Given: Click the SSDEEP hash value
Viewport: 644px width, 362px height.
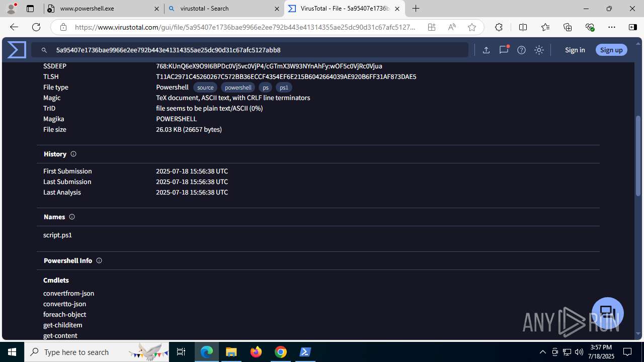Looking at the screenshot, I should [x=269, y=66].
